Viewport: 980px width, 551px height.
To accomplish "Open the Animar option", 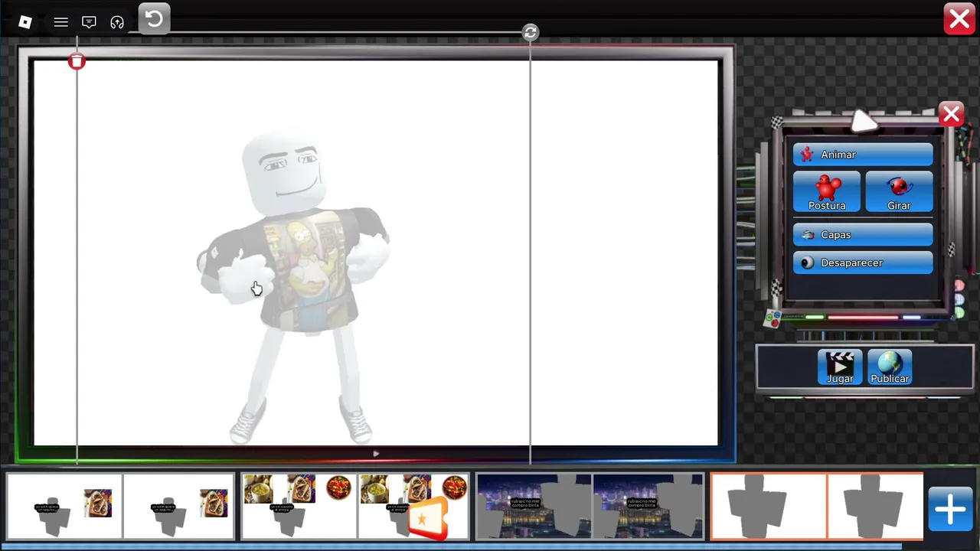I will 863,155.
